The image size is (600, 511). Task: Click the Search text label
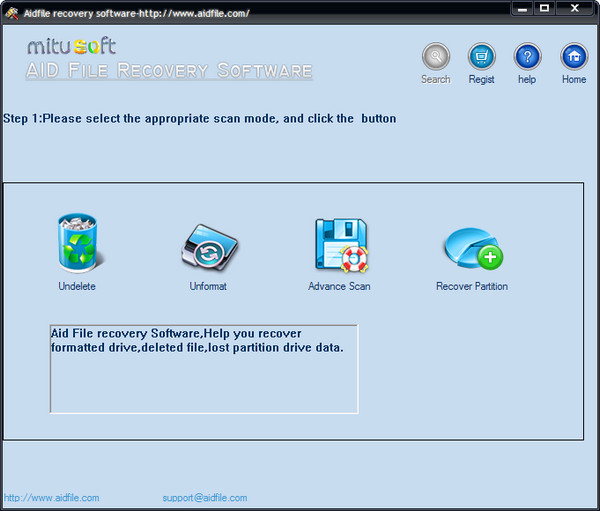pos(436,79)
